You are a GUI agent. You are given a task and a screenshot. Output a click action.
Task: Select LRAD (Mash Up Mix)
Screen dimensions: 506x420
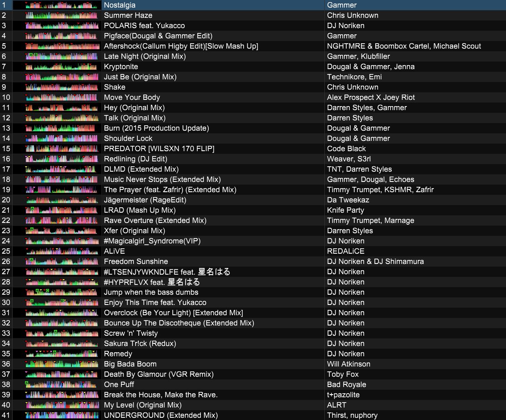click(140, 210)
